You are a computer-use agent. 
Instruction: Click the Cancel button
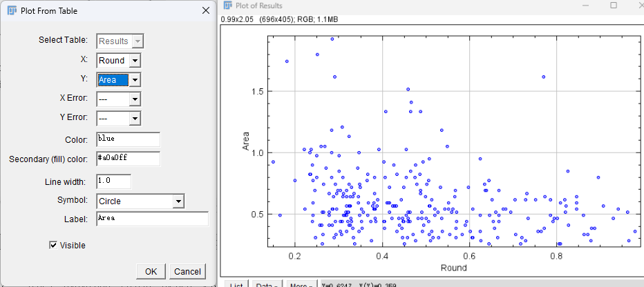(x=187, y=271)
